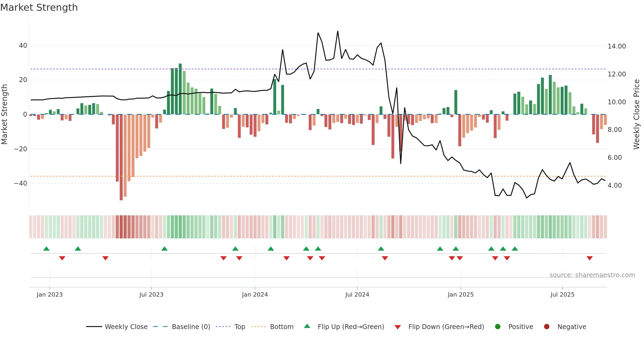Click the −40 strength axis label
This screenshot has width=644, height=362.
pos(20,183)
